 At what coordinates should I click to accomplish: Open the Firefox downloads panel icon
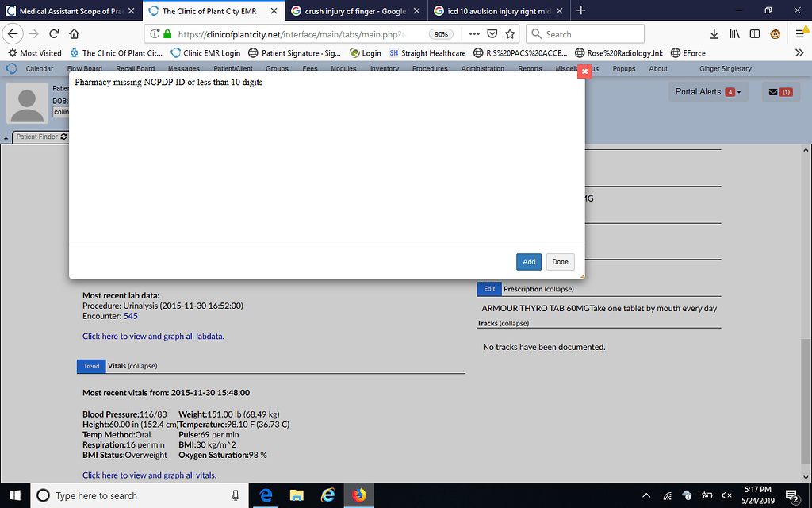pyautogui.click(x=714, y=35)
